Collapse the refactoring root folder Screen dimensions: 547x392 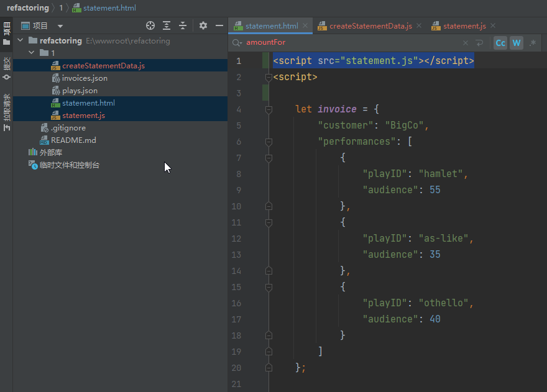(21, 41)
